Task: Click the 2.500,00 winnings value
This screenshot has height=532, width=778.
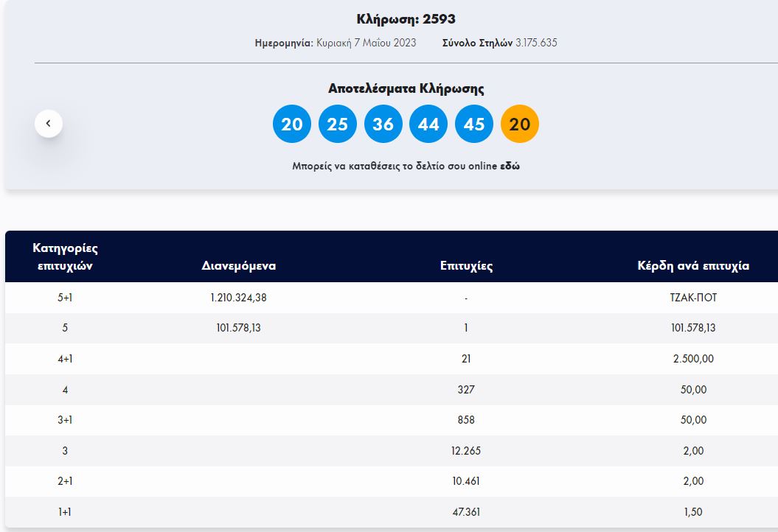Action: (x=693, y=359)
